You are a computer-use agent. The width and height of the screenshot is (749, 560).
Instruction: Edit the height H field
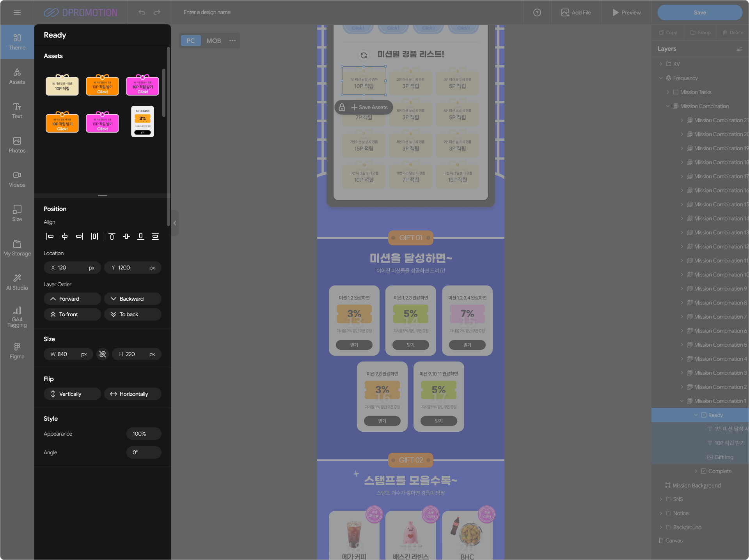coord(137,354)
